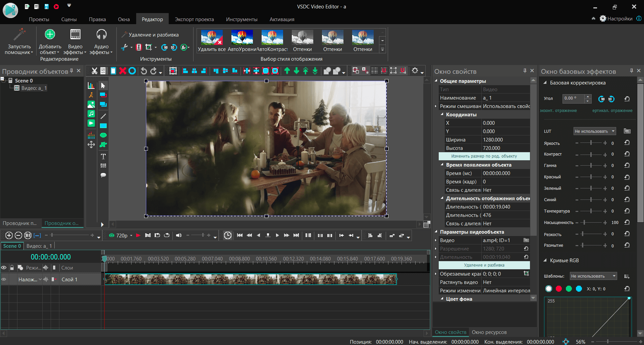Open the 720p preview quality dropdown
644x345 pixels.
pyautogui.click(x=131, y=235)
